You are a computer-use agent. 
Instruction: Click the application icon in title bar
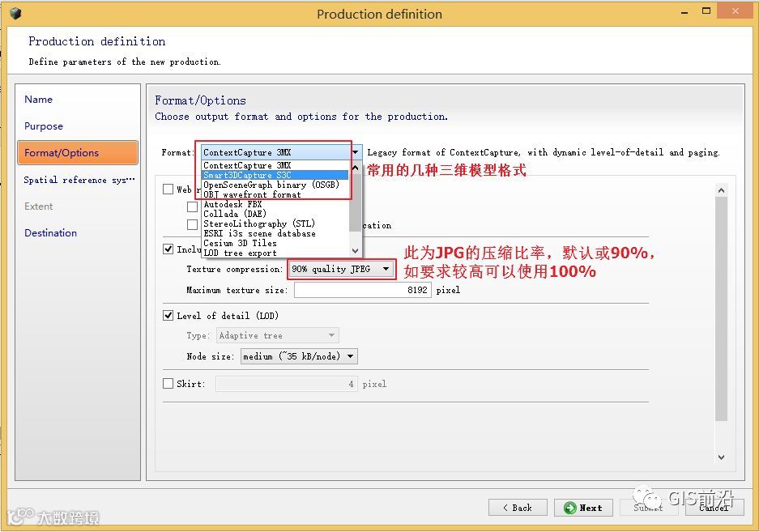15,14
